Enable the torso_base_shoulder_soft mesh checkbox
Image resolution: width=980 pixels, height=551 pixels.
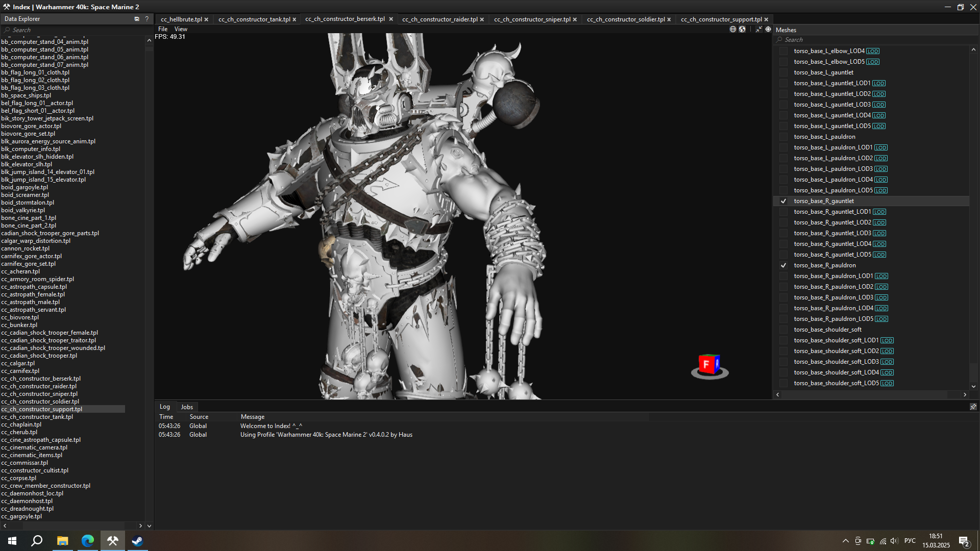[783, 330]
